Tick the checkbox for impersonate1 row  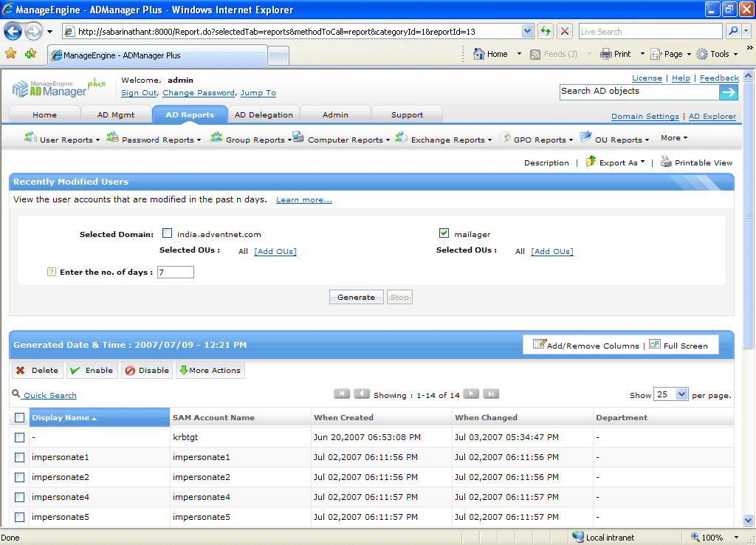coord(20,458)
